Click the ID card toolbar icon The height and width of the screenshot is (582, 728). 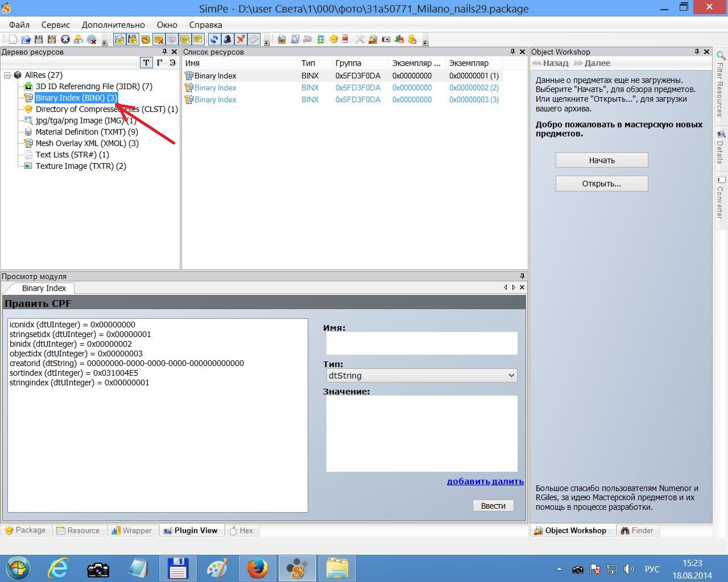(386, 39)
